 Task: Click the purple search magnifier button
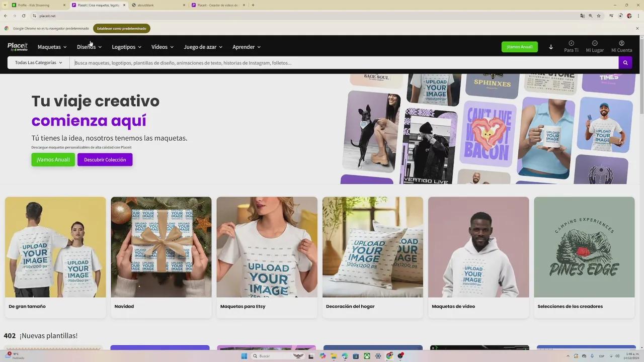(x=625, y=63)
